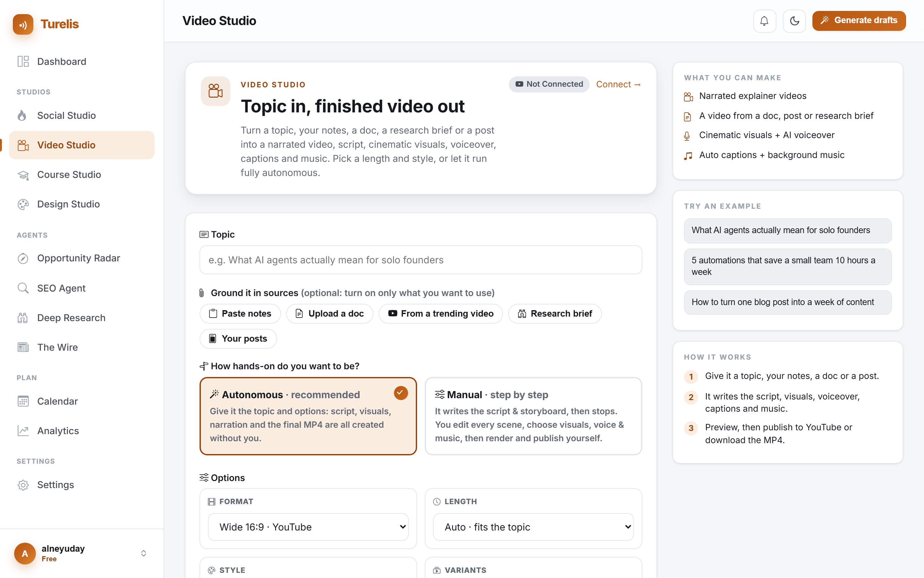Click the Social Studio flame icon
The image size is (924, 578).
(x=22, y=116)
